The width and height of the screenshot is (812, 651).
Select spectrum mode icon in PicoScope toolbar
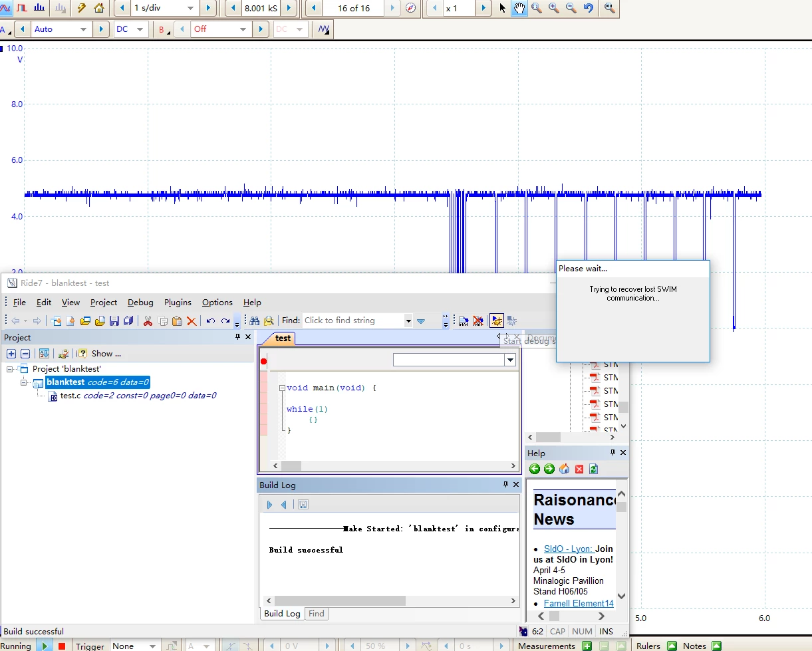pos(39,8)
